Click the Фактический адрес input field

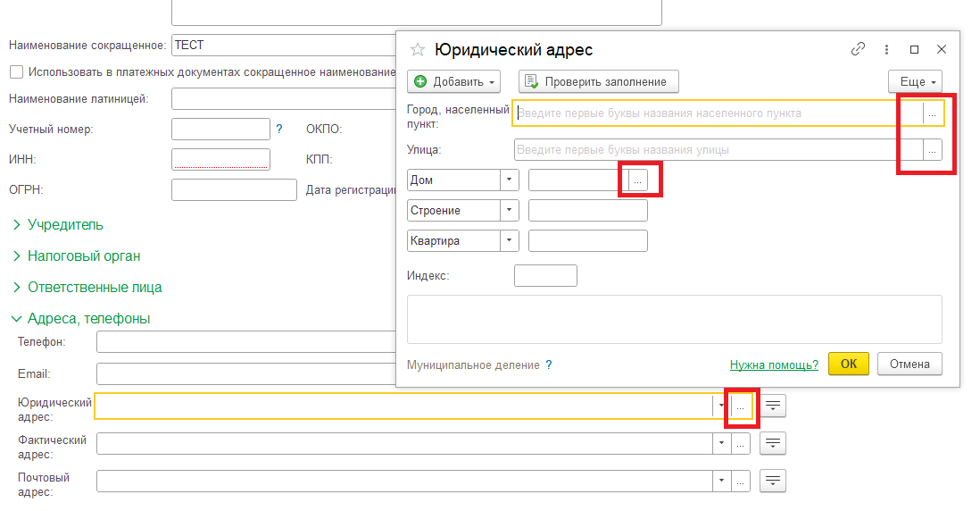pos(405,444)
